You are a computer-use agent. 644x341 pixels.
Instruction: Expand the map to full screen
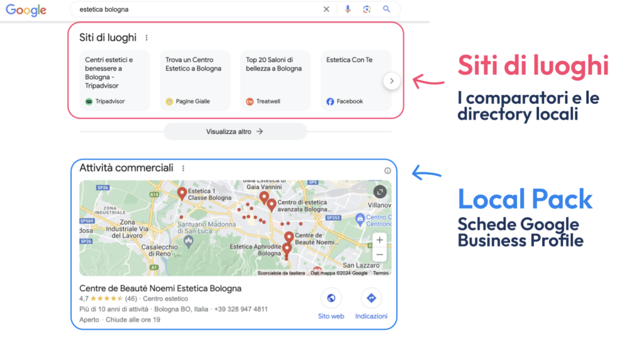[x=380, y=191]
